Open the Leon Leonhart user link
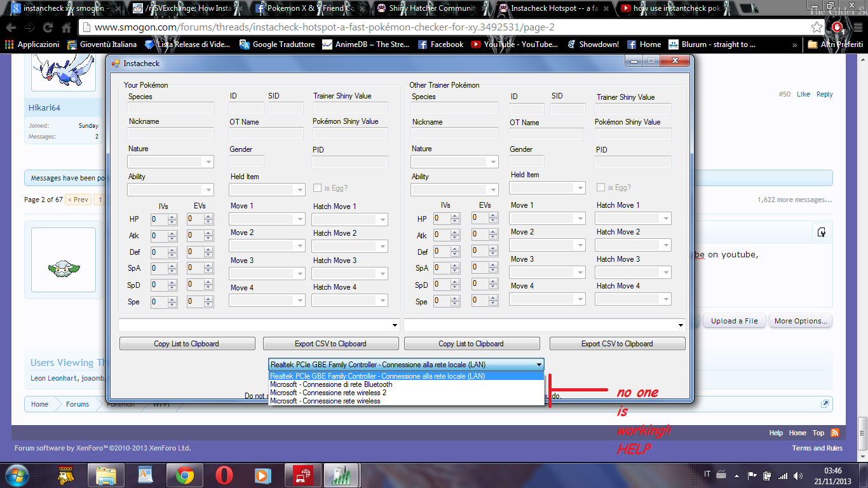Image resolution: width=868 pixels, height=488 pixels. pos(55,378)
